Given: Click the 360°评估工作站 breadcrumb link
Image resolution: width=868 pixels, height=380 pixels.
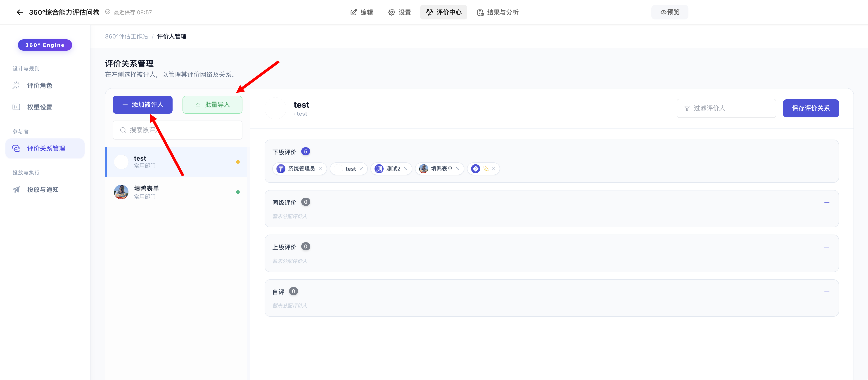Looking at the screenshot, I should click(x=126, y=36).
